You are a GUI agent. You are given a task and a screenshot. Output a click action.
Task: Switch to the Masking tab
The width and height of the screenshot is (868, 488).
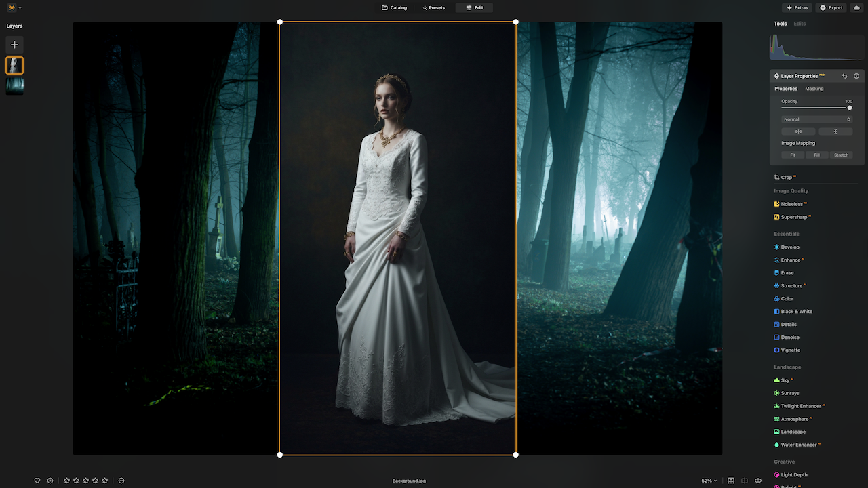(814, 89)
